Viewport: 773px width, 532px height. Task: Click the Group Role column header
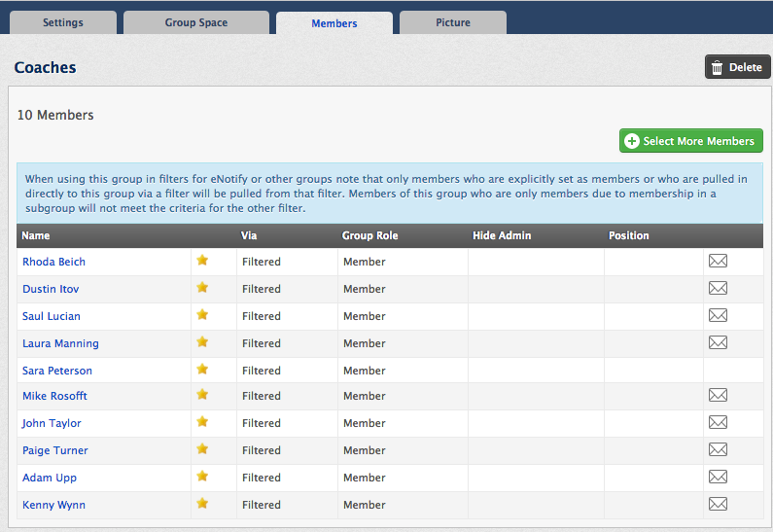point(369,235)
